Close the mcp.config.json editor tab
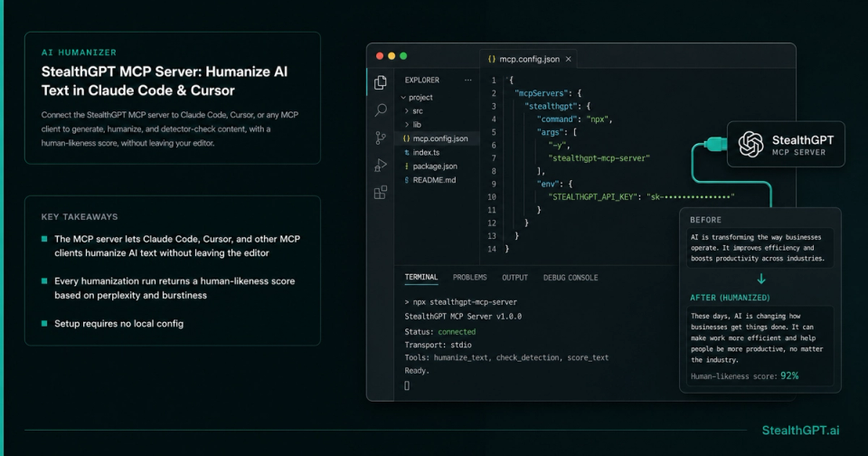The image size is (868, 456). tap(569, 59)
